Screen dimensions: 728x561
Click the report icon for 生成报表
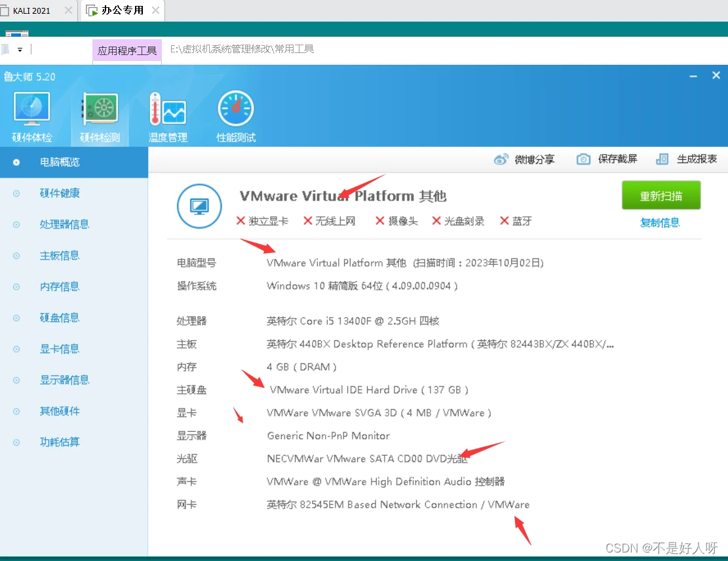[x=662, y=159]
